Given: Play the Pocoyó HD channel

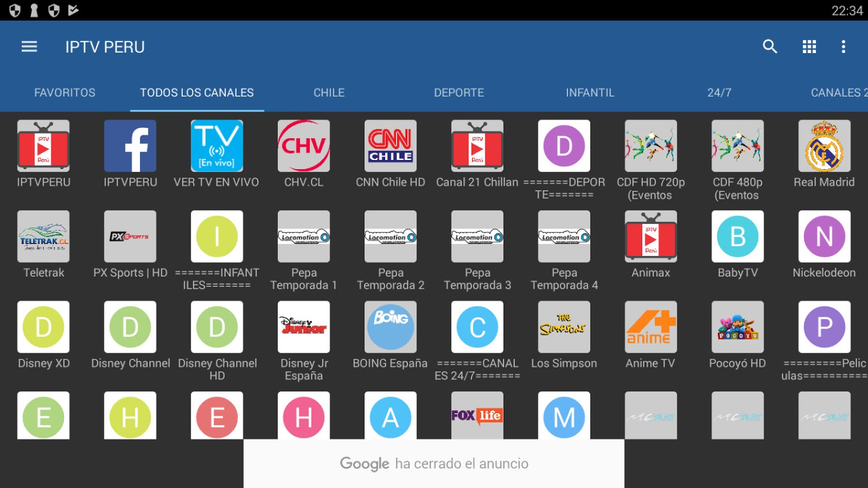Looking at the screenshot, I should click(738, 327).
